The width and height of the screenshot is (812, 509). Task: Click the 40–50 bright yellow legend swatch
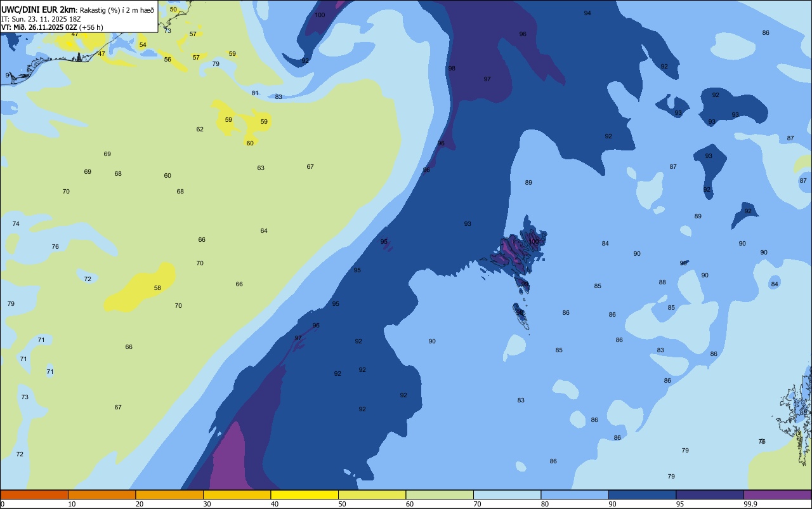click(x=304, y=494)
